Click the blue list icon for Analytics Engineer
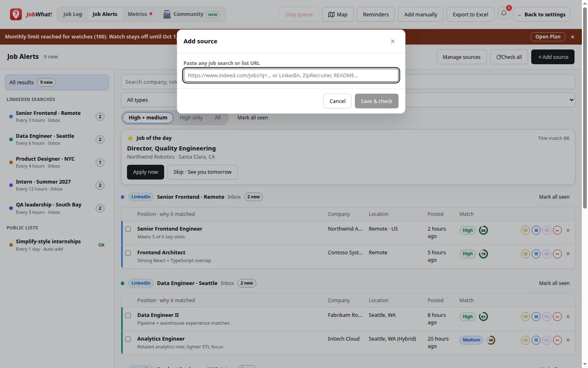588x368 pixels. (536, 340)
